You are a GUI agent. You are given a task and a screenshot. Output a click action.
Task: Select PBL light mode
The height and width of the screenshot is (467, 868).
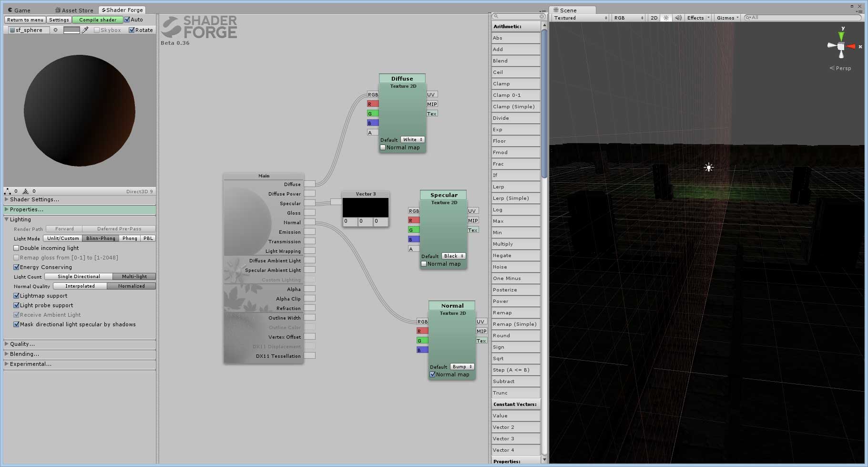(x=148, y=239)
